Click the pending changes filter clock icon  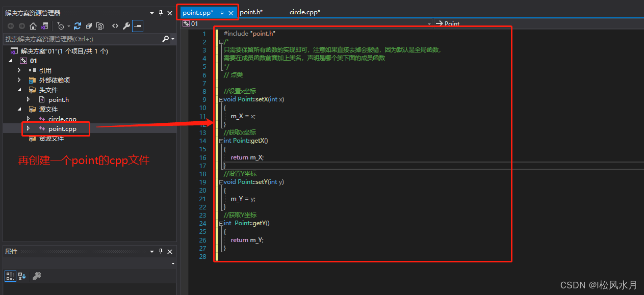point(61,26)
